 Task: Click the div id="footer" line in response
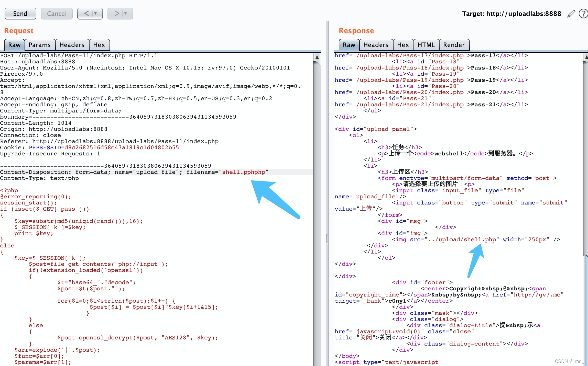422,282
